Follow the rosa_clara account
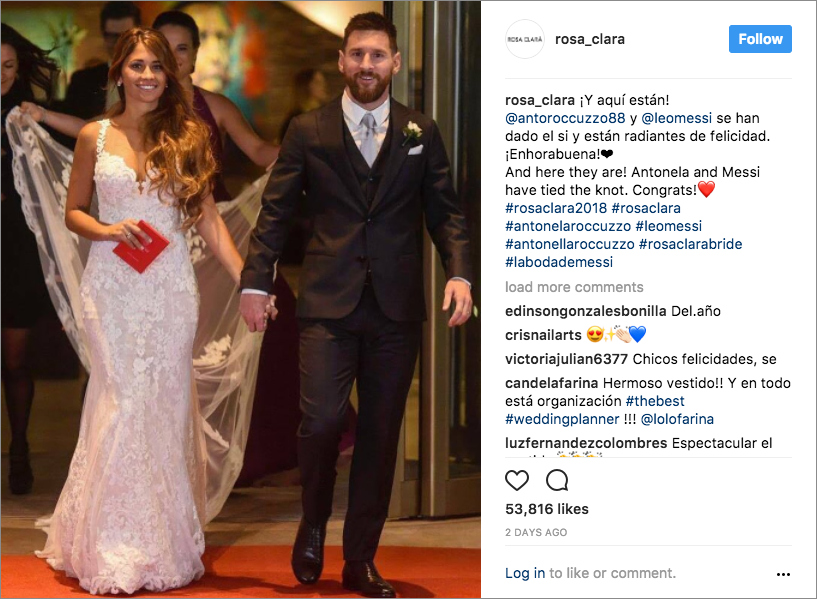 [x=760, y=39]
